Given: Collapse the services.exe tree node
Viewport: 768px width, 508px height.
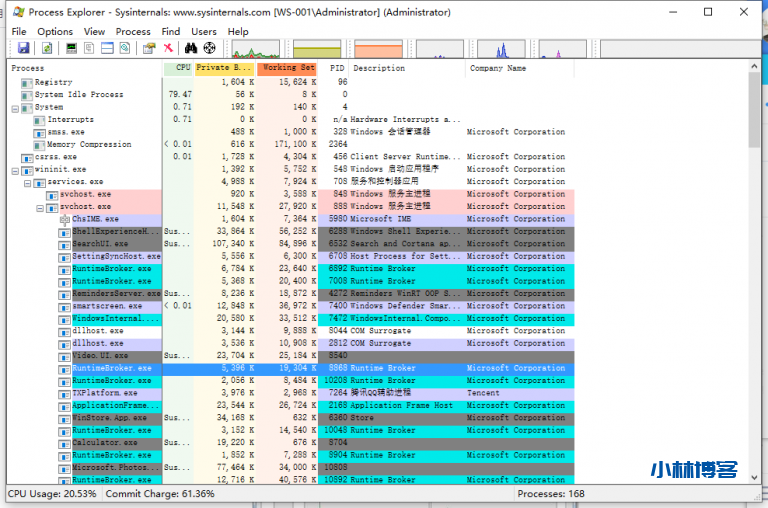Looking at the screenshot, I should (28, 182).
